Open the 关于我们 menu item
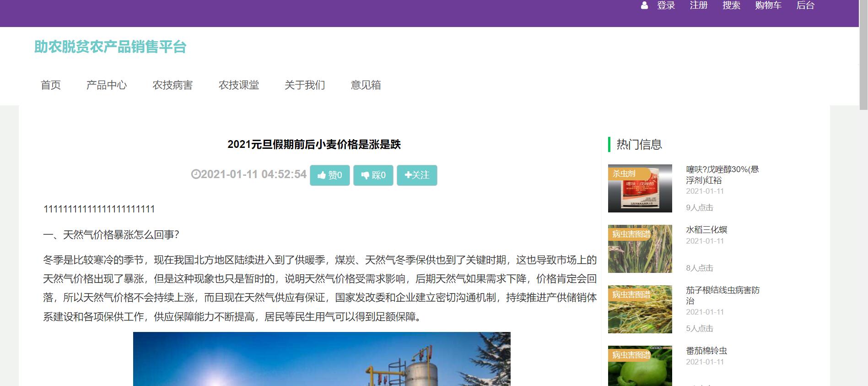868x386 pixels. click(305, 85)
